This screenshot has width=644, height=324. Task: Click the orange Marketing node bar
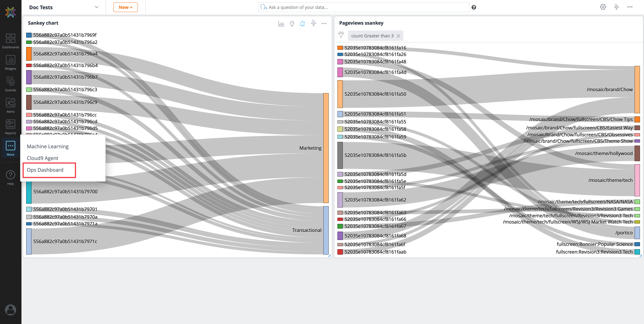[326, 148]
